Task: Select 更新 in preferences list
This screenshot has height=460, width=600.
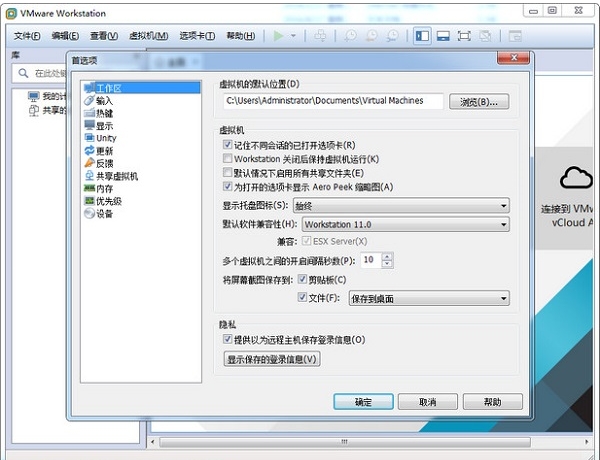Action: (x=99, y=150)
